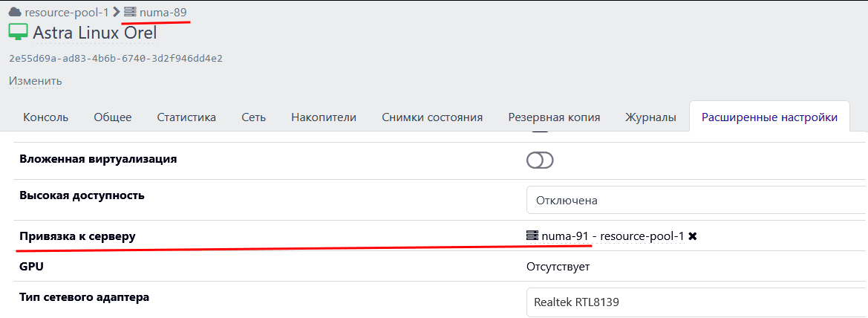Select the Статистика tab
The height and width of the screenshot is (318, 868).
coord(186,117)
